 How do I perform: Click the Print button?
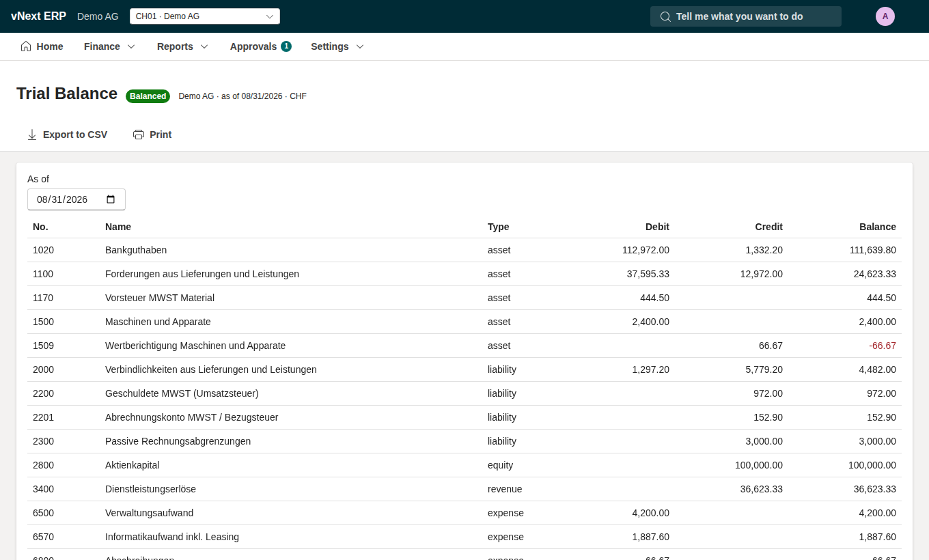pos(152,135)
